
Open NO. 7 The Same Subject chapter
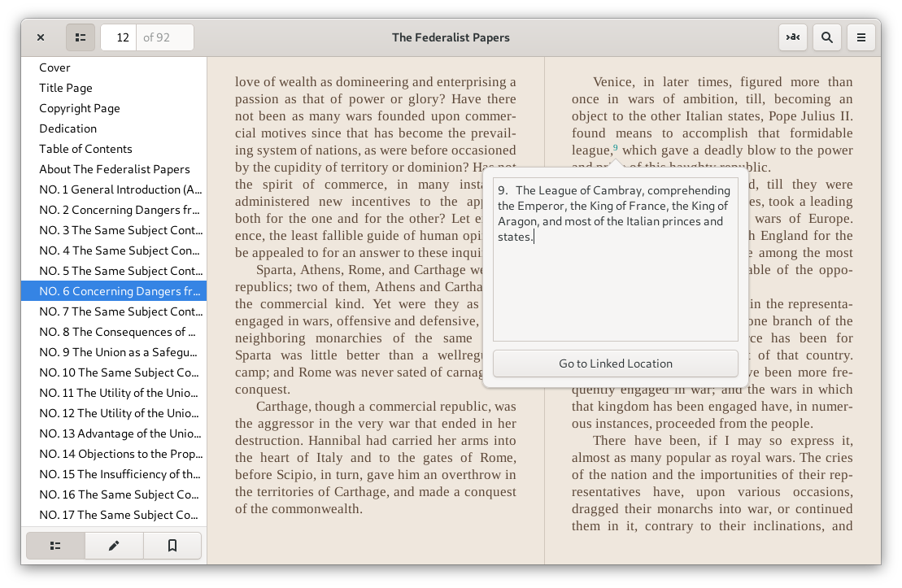click(x=114, y=311)
